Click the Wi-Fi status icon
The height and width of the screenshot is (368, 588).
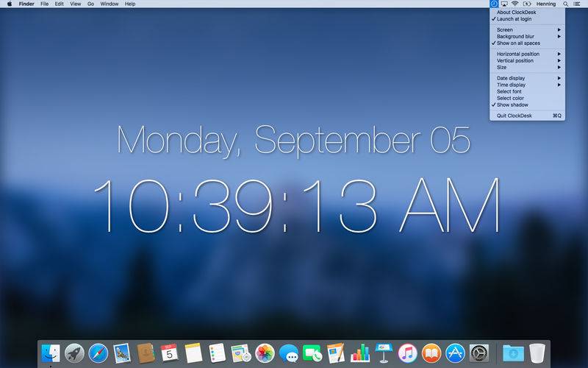point(515,4)
